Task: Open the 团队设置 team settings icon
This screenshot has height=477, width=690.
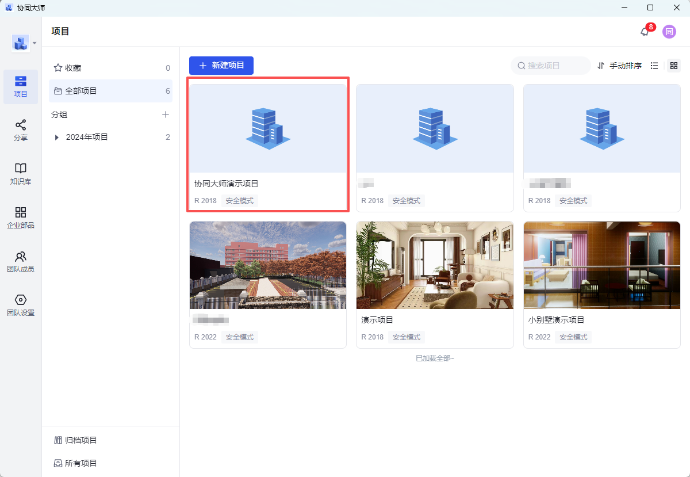Action: click(20, 305)
